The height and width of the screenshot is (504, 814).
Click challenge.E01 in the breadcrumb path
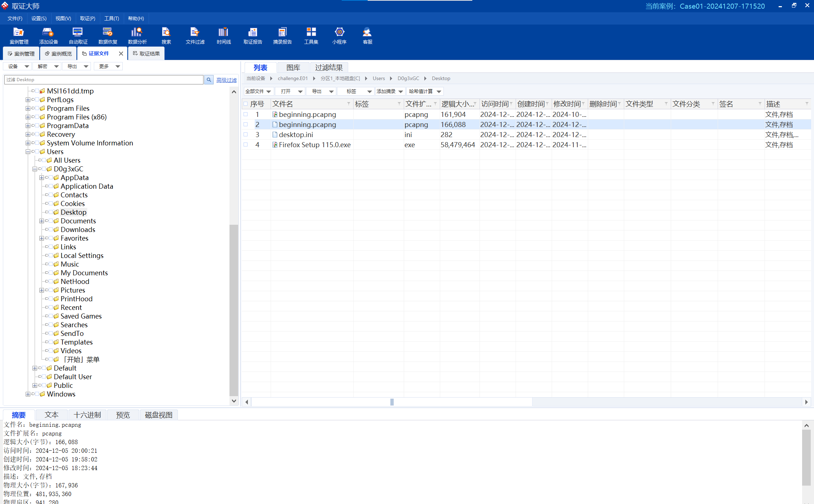pos(293,78)
